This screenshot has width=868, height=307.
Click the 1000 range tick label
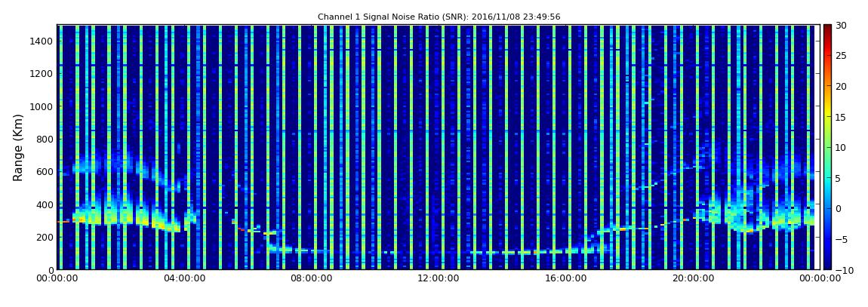point(42,106)
